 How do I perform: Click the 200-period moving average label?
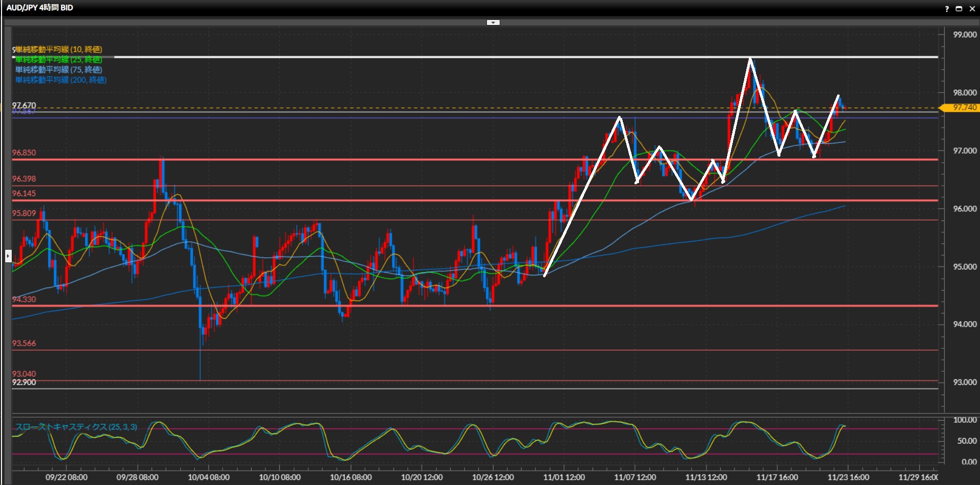pos(61,80)
